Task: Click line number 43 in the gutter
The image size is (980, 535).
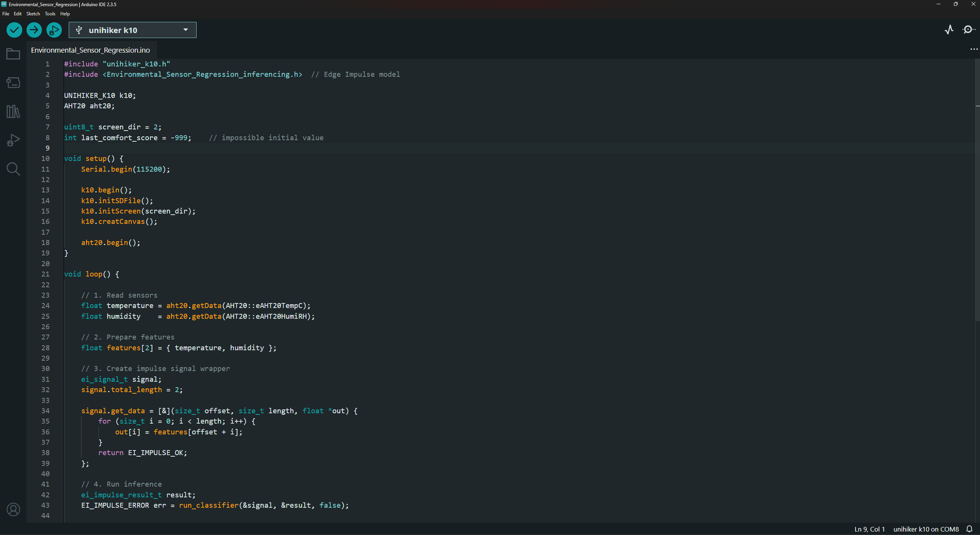Action: [45, 505]
